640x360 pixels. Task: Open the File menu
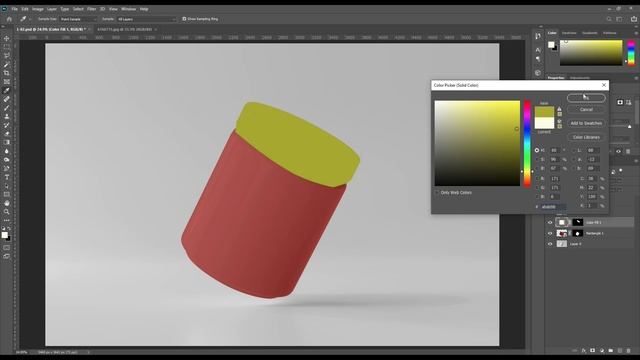14,9
